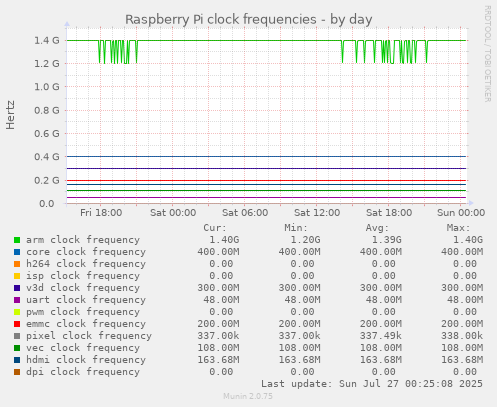Click the isp clock frequency yellow swatch
Viewport: 497px width, 407px height.
17,276
